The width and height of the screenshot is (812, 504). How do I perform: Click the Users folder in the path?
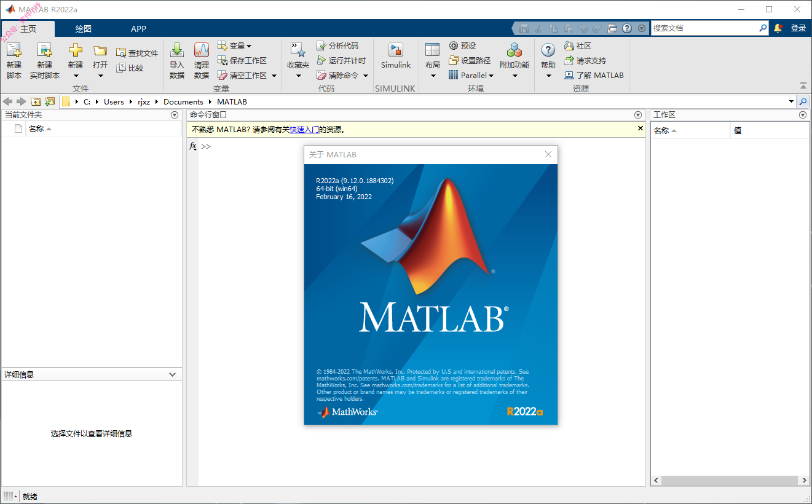click(114, 102)
